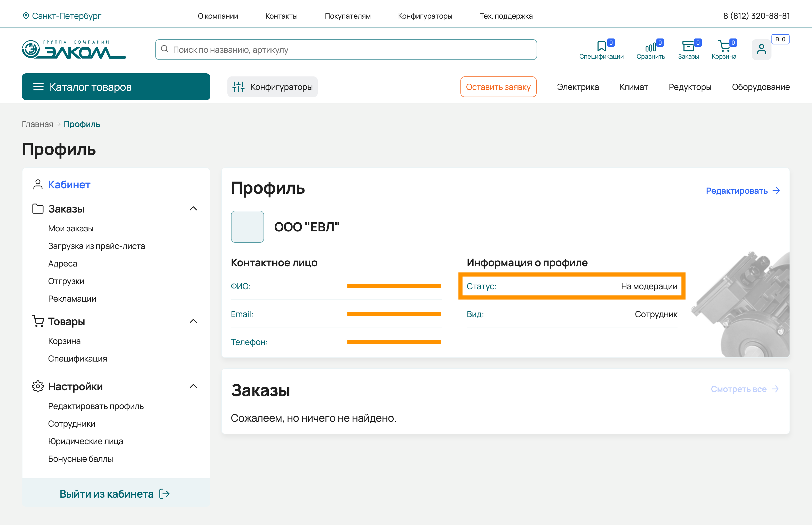Click the Оставить заявку button
The image size is (812, 525).
point(498,87)
